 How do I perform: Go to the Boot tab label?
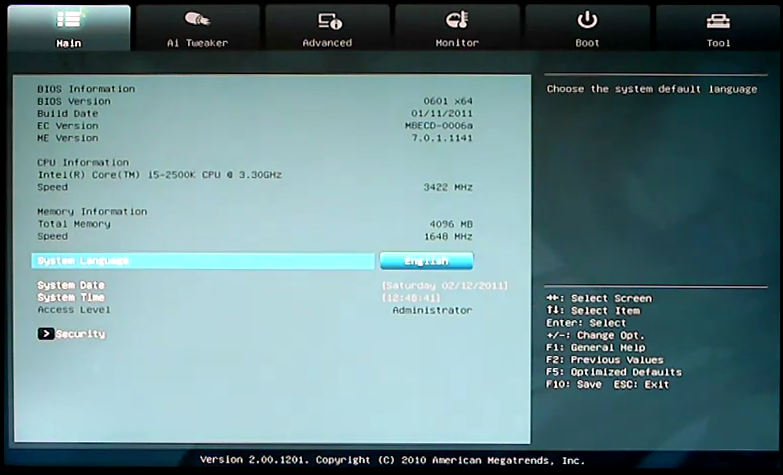[x=588, y=43]
